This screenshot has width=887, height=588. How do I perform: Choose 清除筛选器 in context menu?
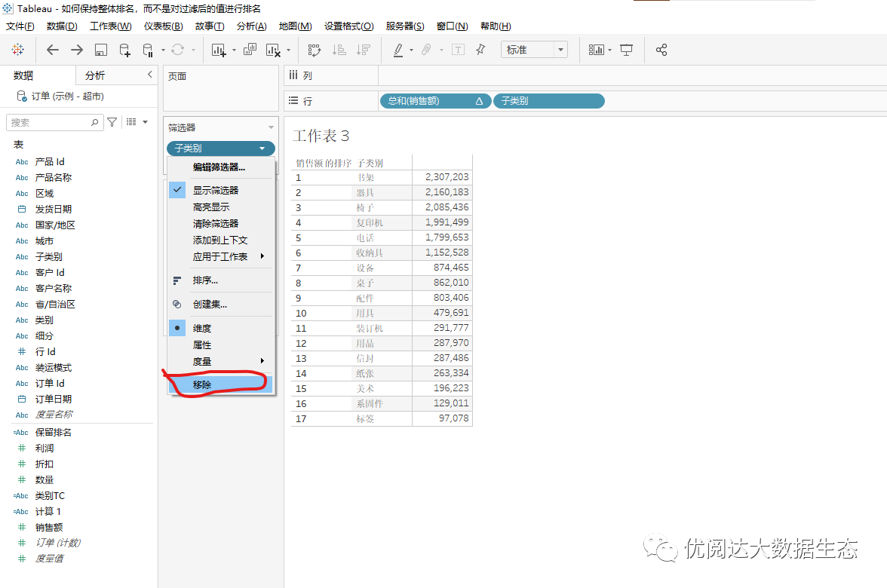[x=221, y=223]
